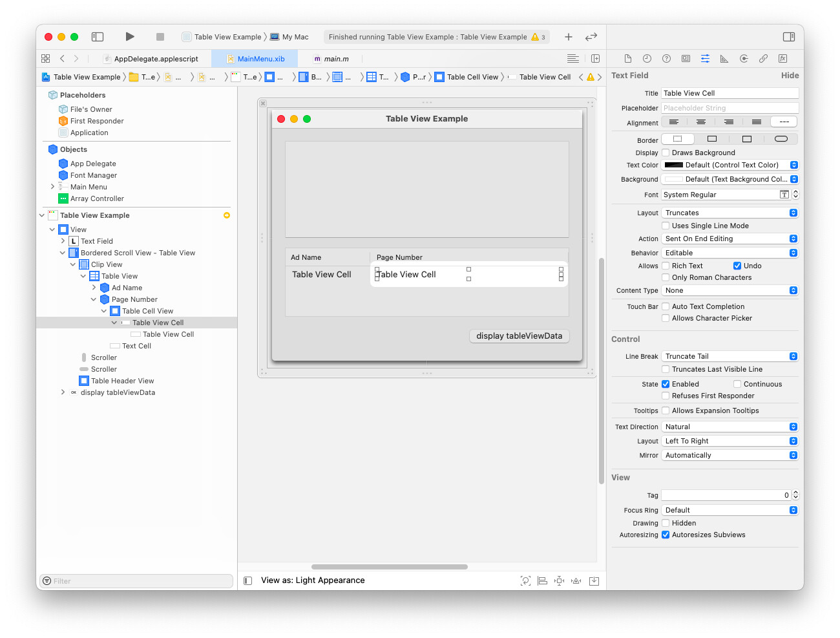This screenshot has width=840, height=638.
Task: Click Table View Example project breadcrumb
Action: [x=81, y=77]
